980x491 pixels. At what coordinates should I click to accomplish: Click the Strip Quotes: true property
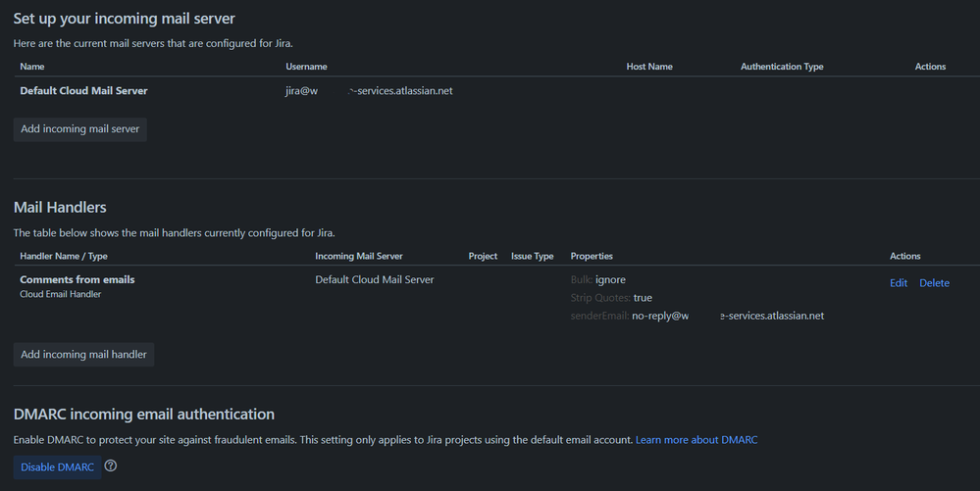tap(611, 298)
